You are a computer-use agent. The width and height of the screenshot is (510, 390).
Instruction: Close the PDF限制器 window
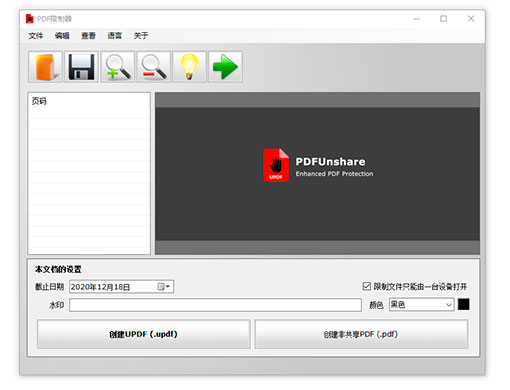471,19
